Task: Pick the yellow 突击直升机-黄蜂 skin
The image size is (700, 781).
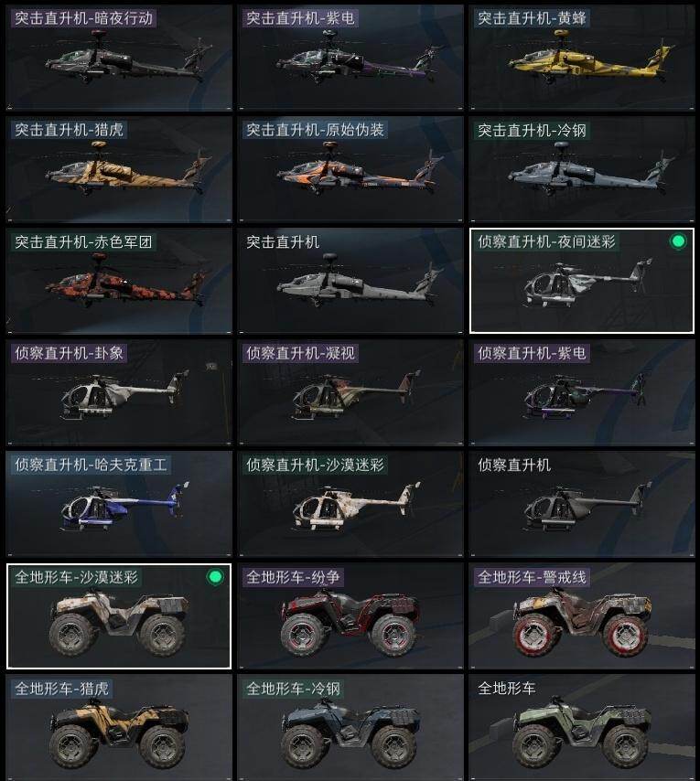Action: point(582,58)
